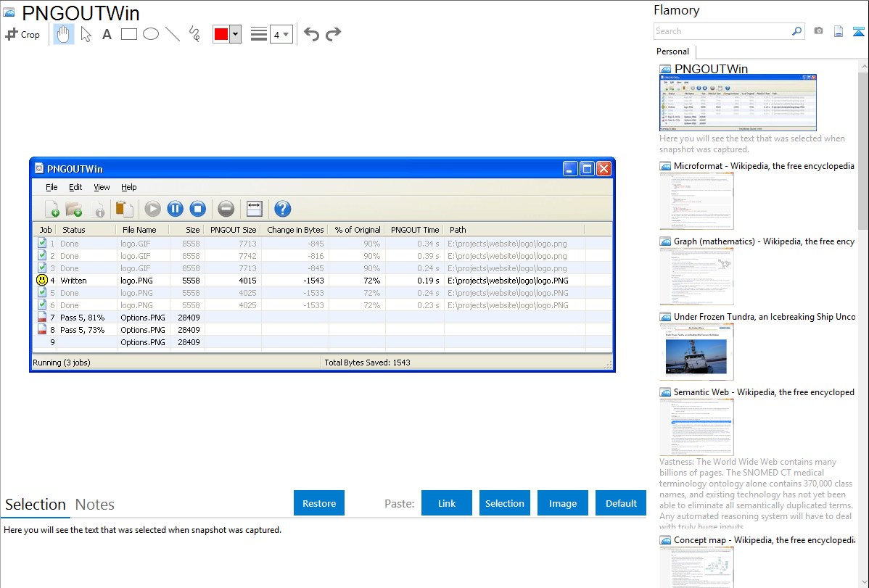Sort by the File Name column header
The width and height of the screenshot is (869, 588).
coord(143,230)
